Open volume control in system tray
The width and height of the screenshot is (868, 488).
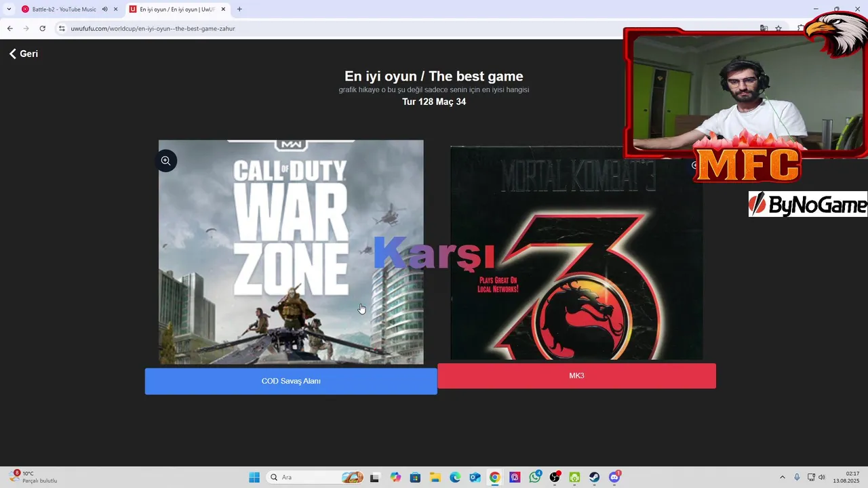coord(822,477)
